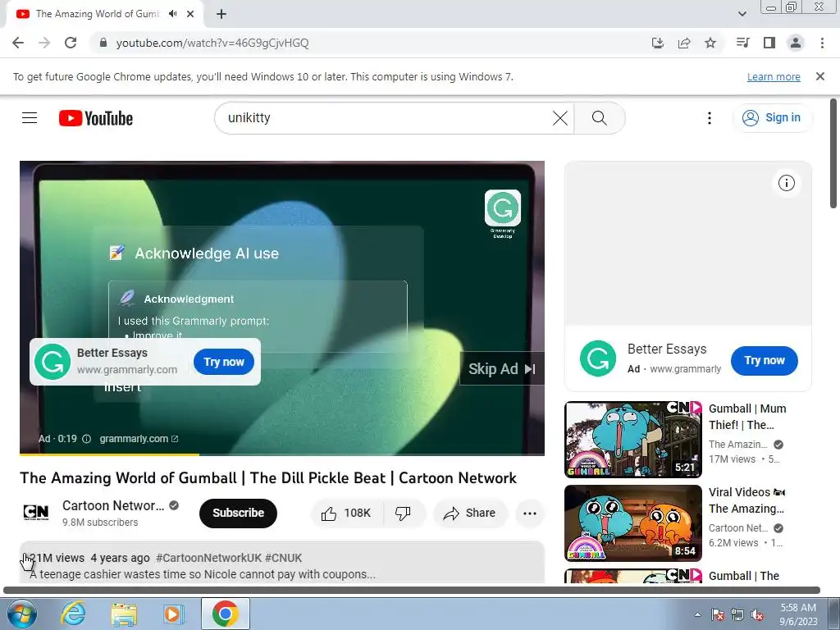The width and height of the screenshot is (840, 630).
Task: Open the Cartoon Network channel name link
Action: [x=113, y=505]
